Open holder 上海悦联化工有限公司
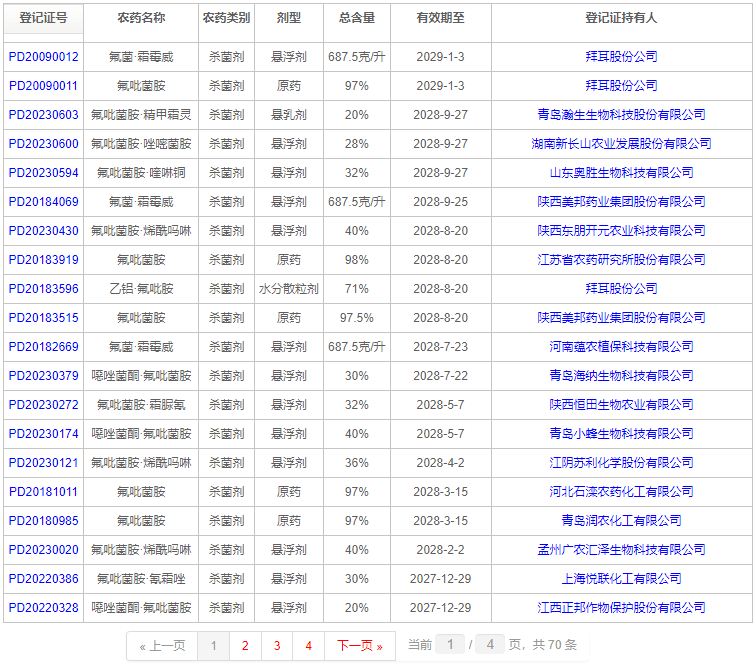Image resolution: width=756 pixels, height=668 pixels. pyautogui.click(x=621, y=579)
